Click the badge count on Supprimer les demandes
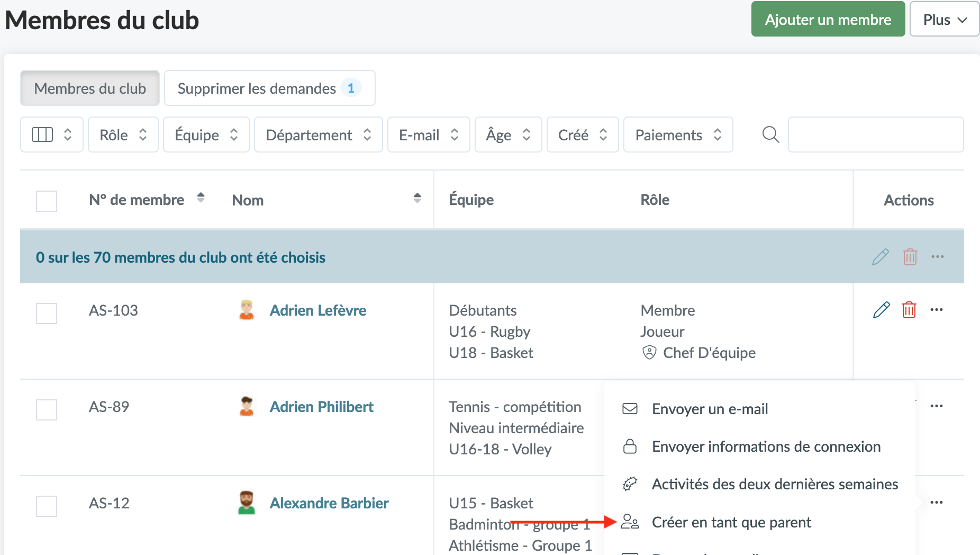Viewport: 980px width, 555px height. click(351, 88)
